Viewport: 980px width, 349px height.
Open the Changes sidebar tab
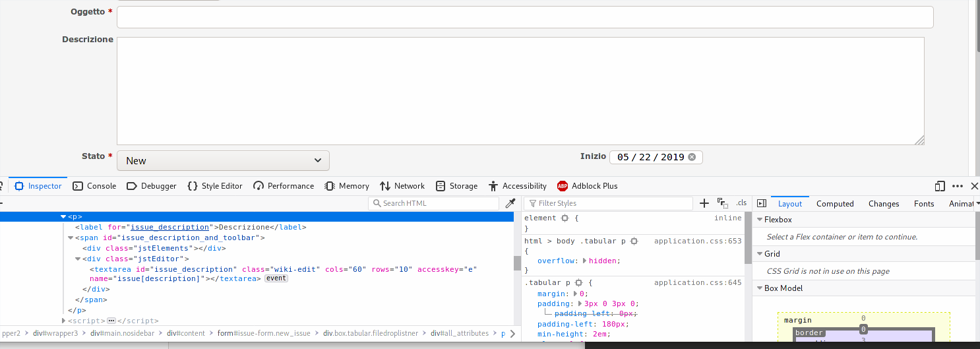coord(884,204)
